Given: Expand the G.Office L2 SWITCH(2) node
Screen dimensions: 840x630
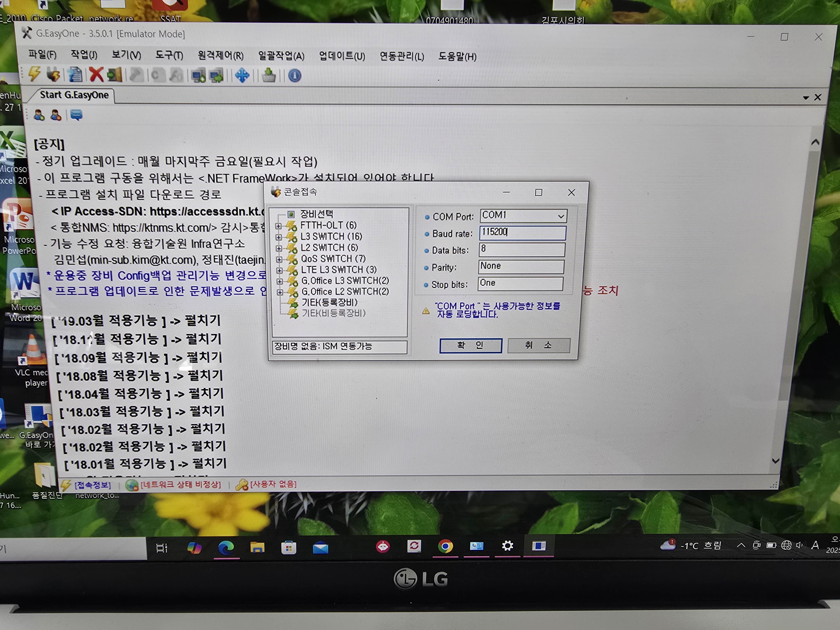Looking at the screenshot, I should [280, 292].
